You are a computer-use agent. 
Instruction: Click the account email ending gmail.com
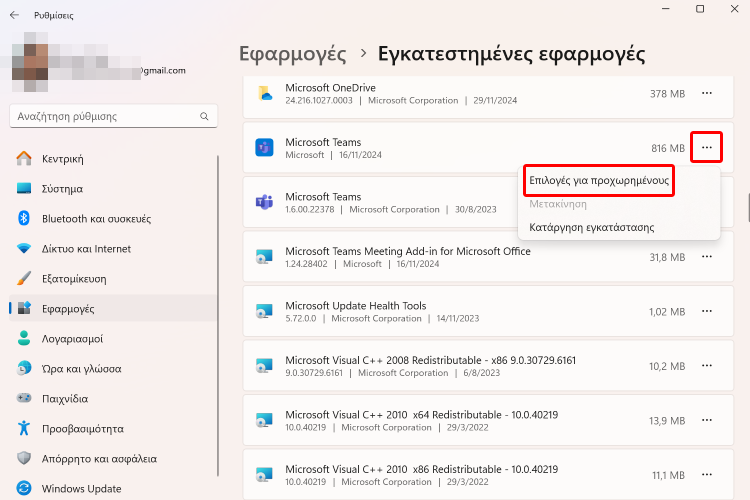tap(163, 71)
